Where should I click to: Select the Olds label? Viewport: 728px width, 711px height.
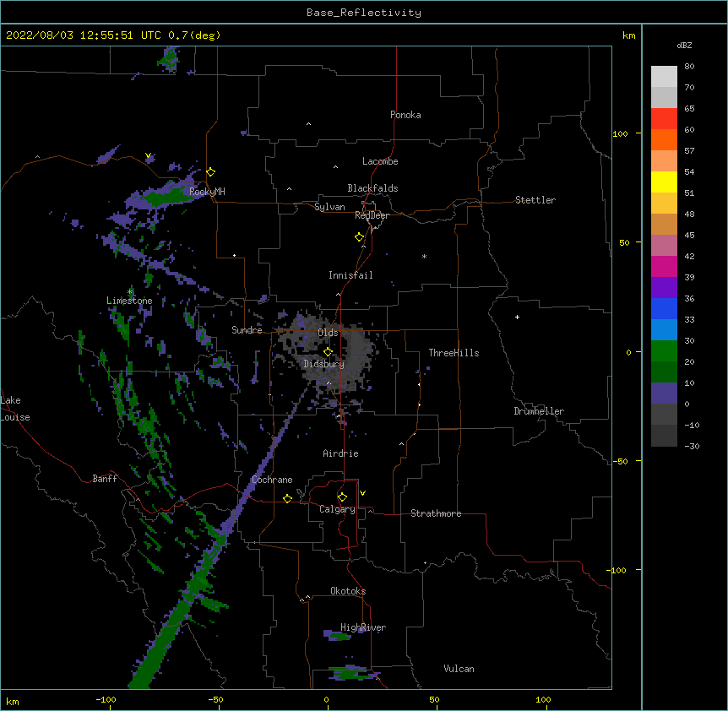point(328,333)
